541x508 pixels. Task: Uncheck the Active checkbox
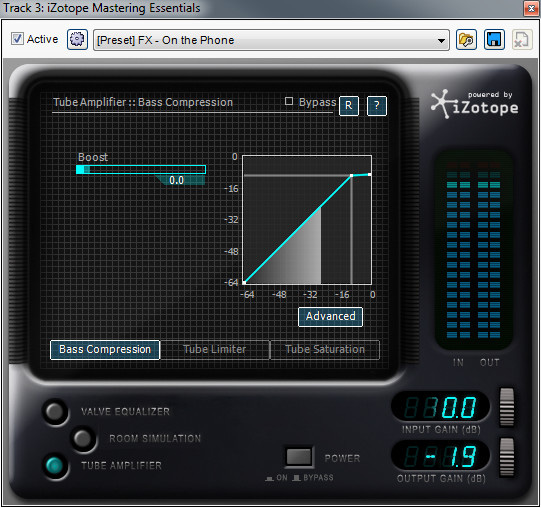point(17,39)
